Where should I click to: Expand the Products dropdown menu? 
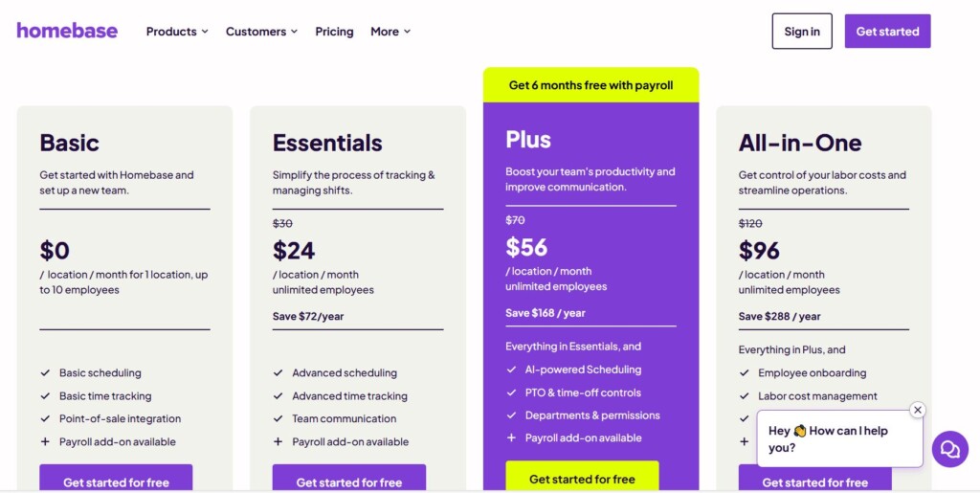(177, 32)
